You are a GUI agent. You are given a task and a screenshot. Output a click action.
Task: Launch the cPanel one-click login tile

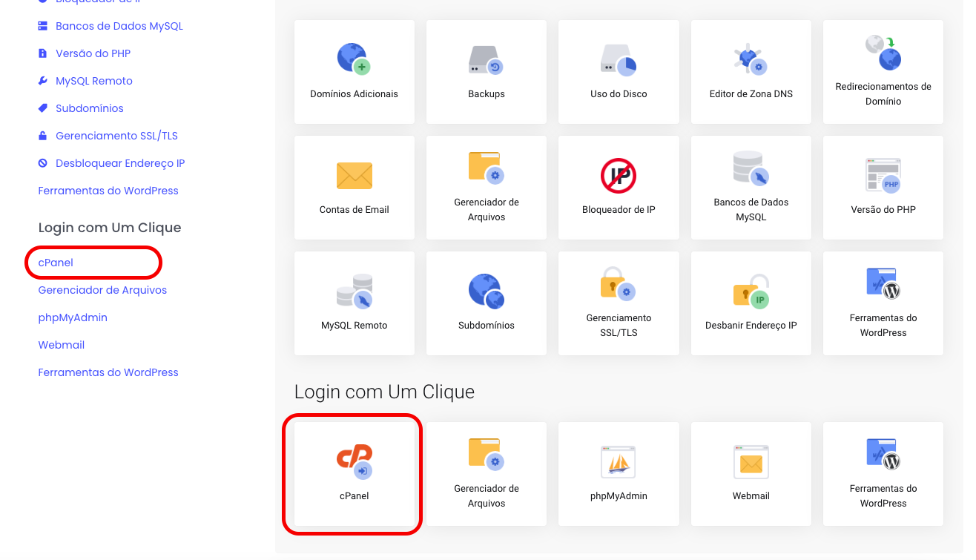point(354,474)
